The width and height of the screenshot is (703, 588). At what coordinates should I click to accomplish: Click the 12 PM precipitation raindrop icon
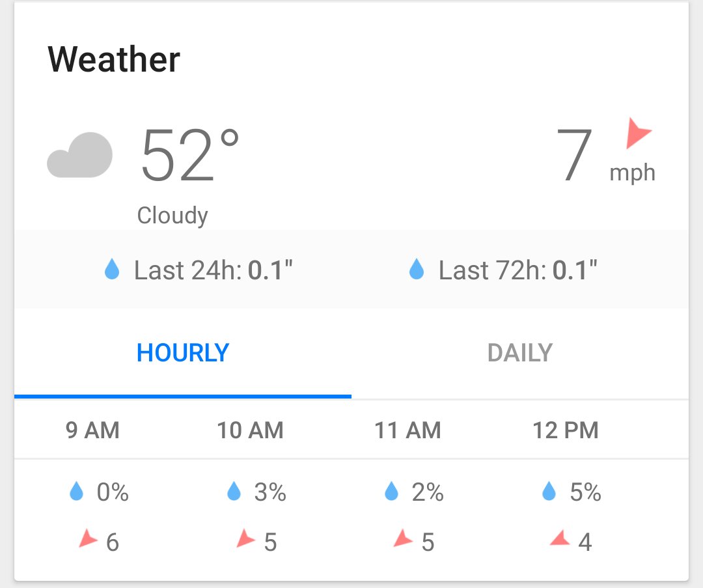click(549, 491)
